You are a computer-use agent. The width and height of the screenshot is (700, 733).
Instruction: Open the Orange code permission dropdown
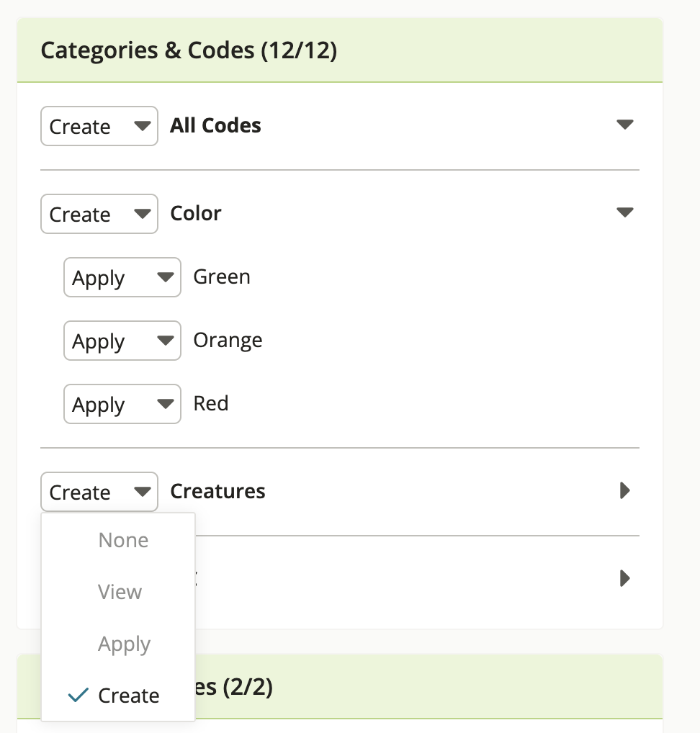click(122, 341)
